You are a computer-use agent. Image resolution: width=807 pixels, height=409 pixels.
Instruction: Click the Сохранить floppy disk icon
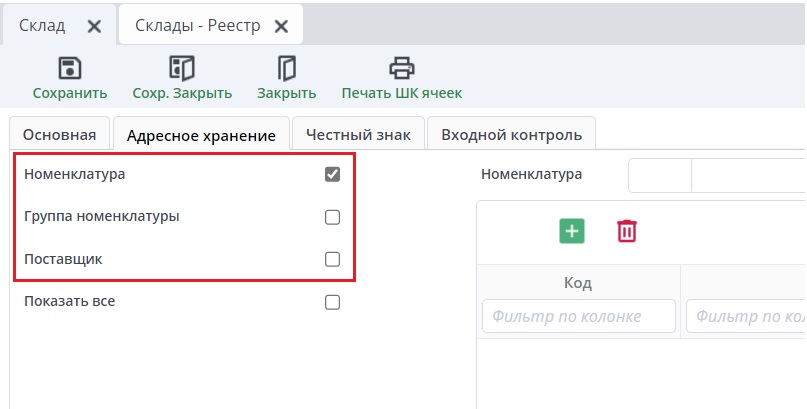coord(70,68)
